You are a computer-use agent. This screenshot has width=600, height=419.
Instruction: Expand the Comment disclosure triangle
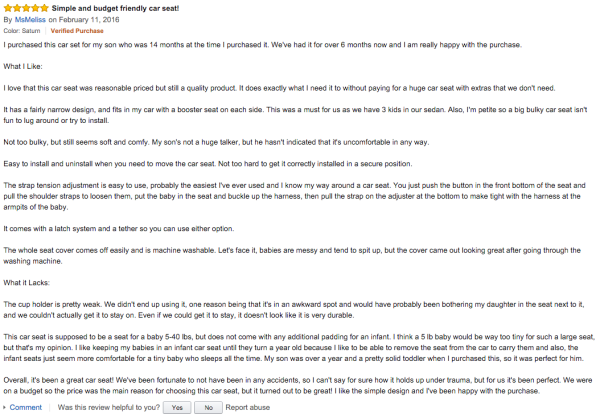(5, 408)
